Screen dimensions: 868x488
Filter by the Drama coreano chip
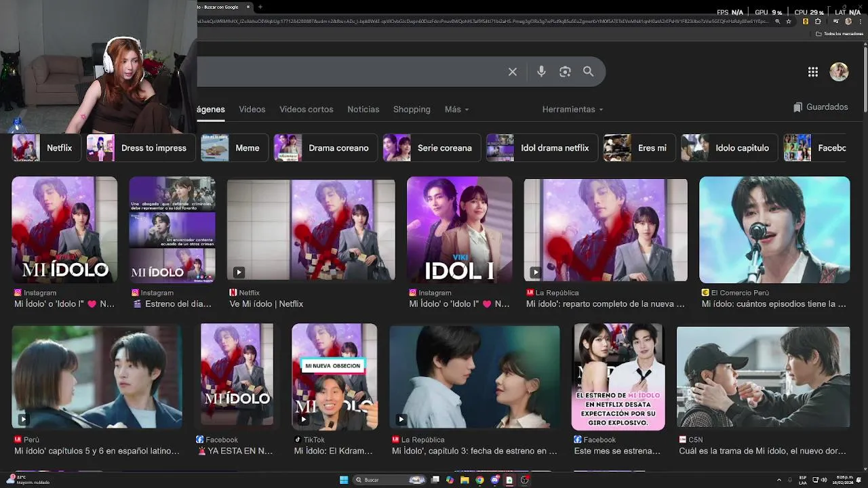[x=325, y=148]
